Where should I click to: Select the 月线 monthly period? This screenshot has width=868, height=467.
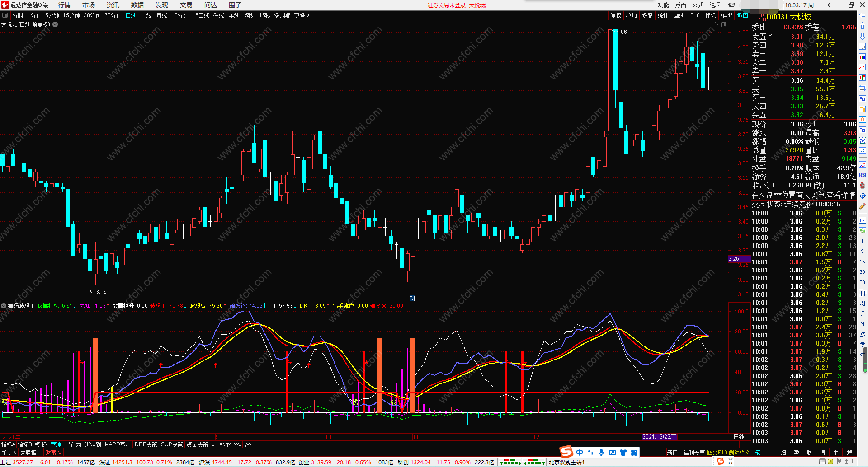coord(162,15)
